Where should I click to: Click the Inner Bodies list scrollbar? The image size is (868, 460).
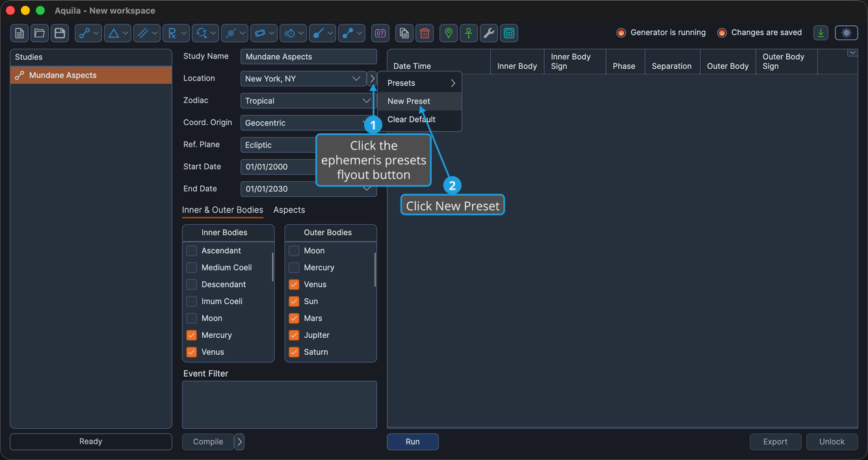tap(272, 266)
